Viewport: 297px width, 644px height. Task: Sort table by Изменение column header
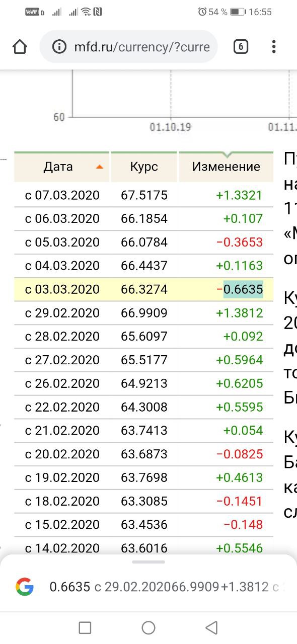pos(226,167)
